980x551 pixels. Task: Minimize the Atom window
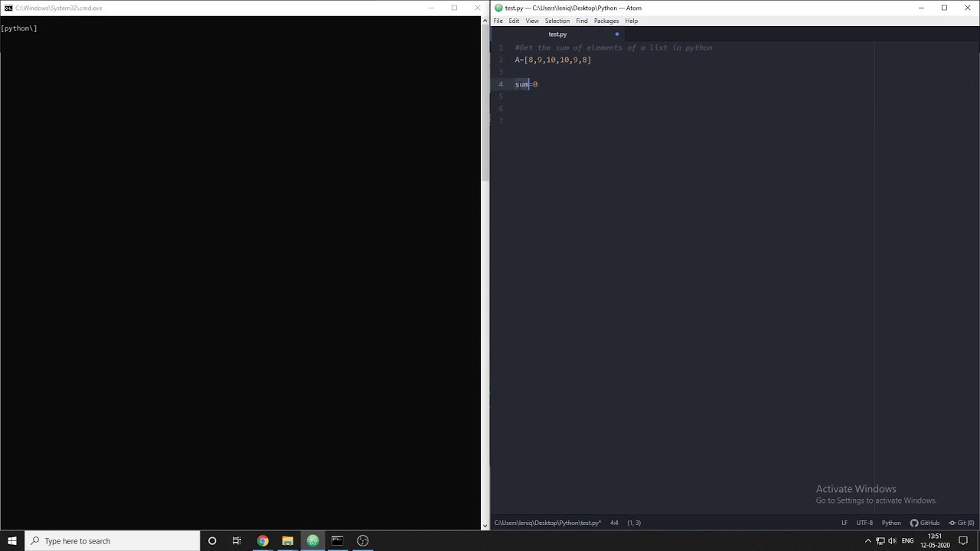[x=921, y=8]
